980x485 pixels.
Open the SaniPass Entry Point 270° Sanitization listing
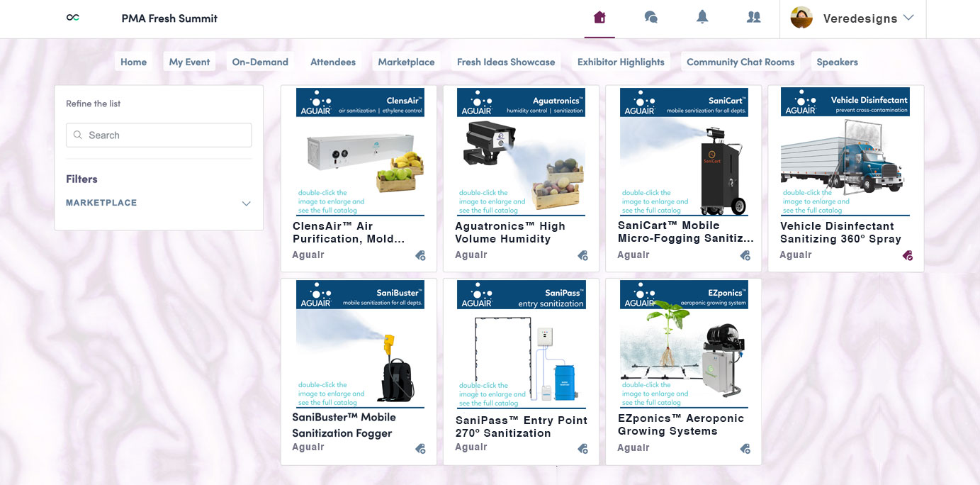click(521, 426)
